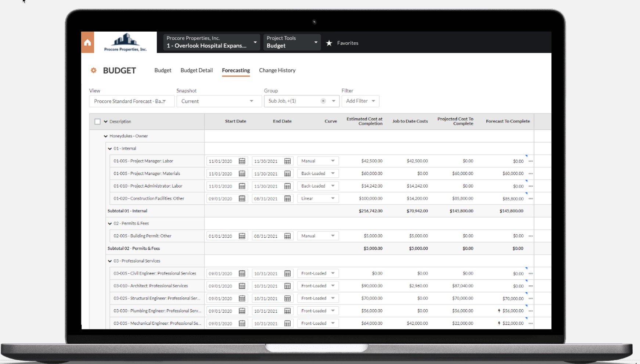The image size is (640, 364).
Task: Sort by Forecast To Complete header
Action: pos(508,121)
